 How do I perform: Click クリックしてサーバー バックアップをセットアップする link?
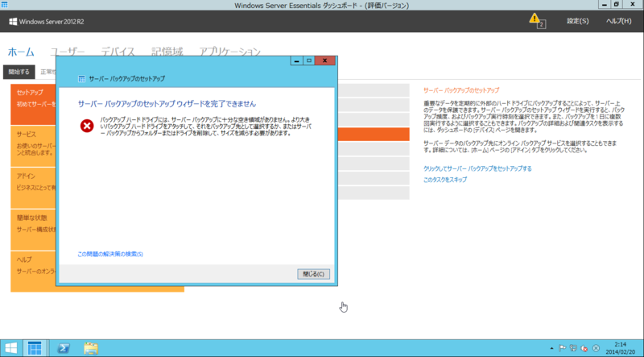[477, 168]
